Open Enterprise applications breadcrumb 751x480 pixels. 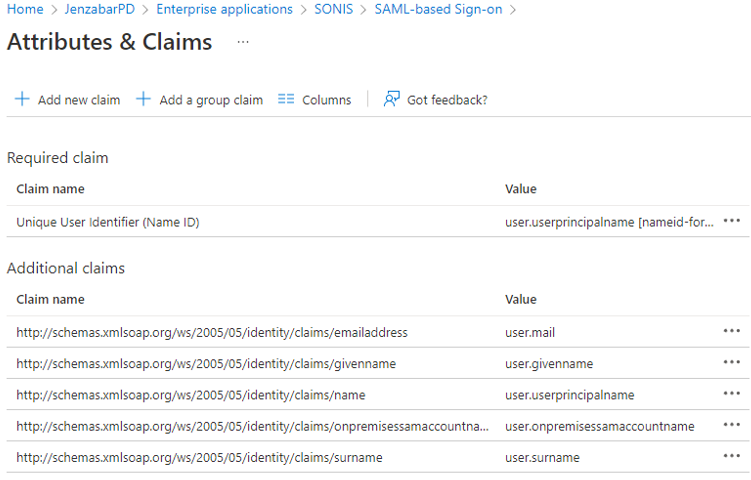(x=224, y=9)
